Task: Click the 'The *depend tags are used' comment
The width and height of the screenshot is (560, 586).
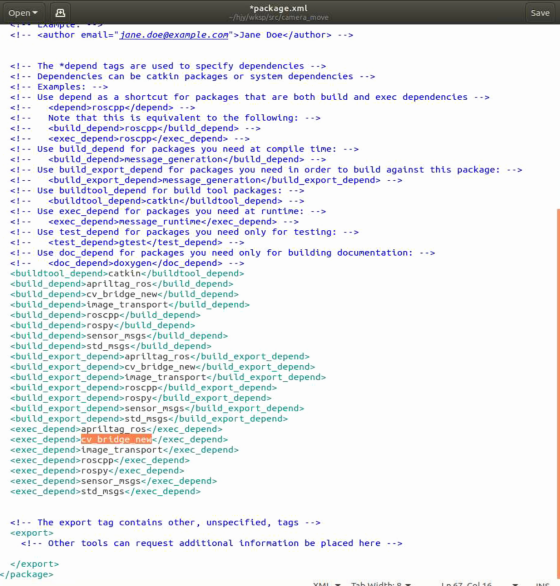Action: point(168,66)
